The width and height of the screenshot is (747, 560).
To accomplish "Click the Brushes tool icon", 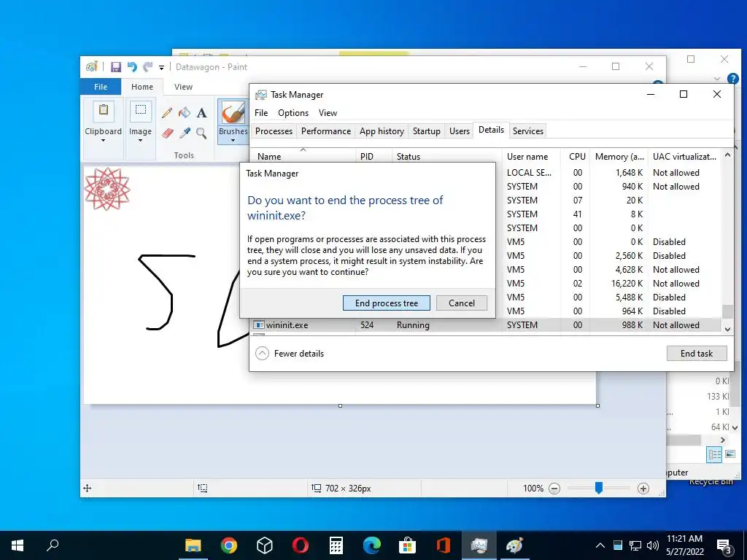I will pyautogui.click(x=233, y=113).
